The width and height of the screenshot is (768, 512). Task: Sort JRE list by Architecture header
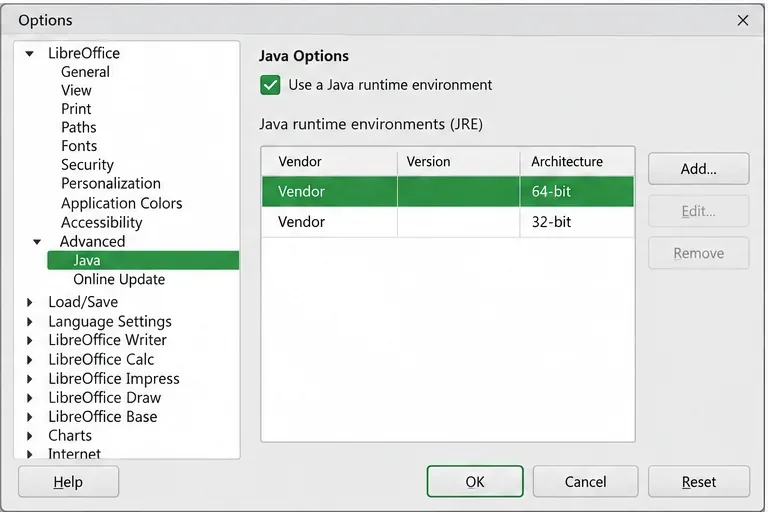pos(577,162)
